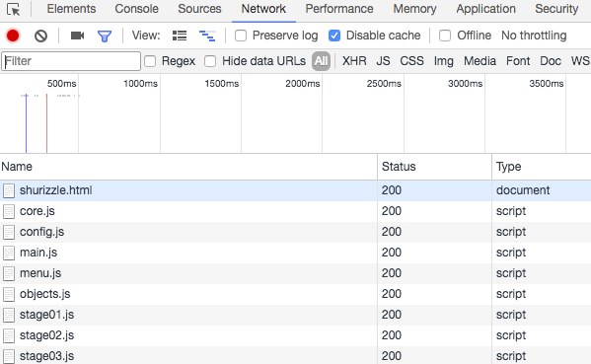This screenshot has width=591, height=364.
Task: Filter requests by WS
Action: click(580, 61)
